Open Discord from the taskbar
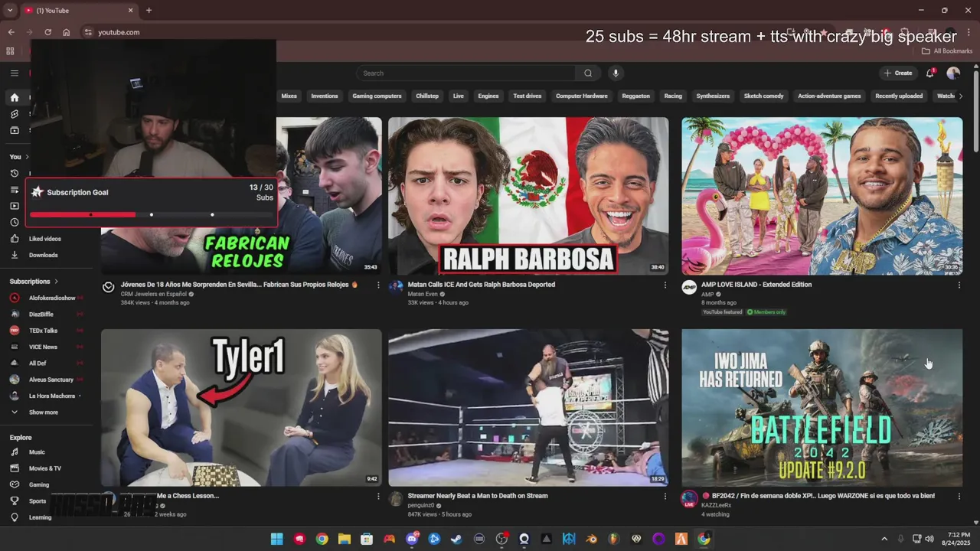 [412, 539]
